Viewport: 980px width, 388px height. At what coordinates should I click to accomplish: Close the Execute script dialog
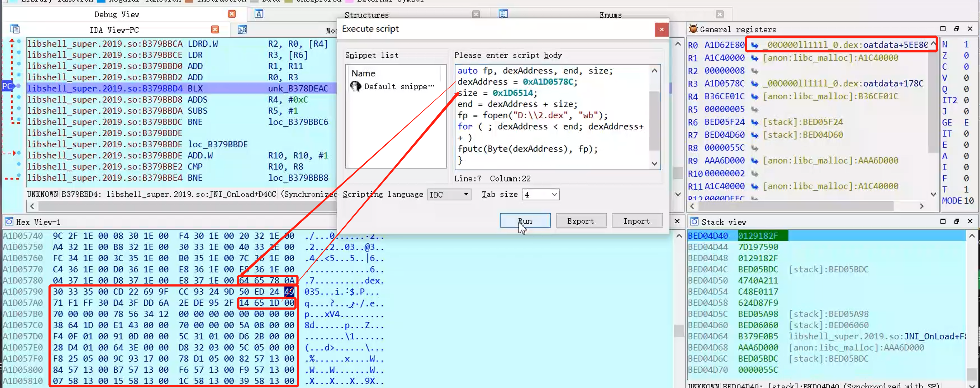coord(661,29)
